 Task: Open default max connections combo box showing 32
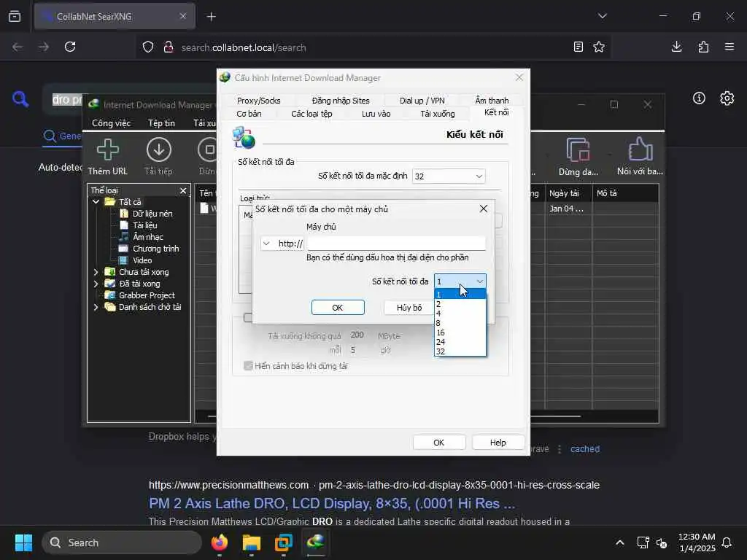(449, 176)
